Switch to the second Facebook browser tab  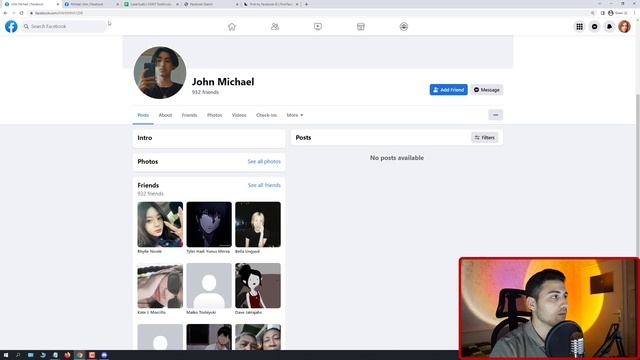click(x=90, y=4)
